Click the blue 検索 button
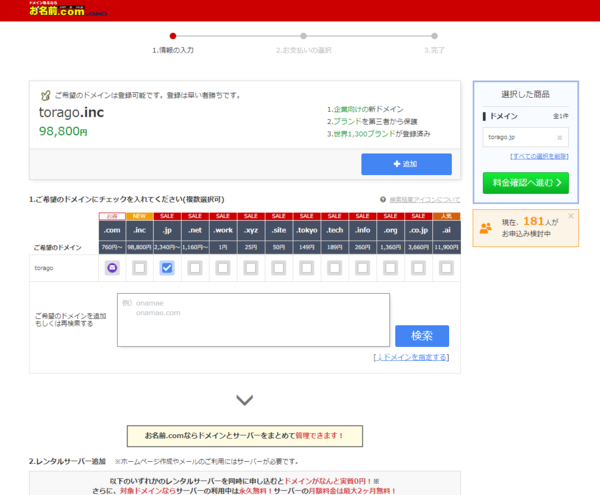Viewport: 600px width, 495px height. pos(422,336)
